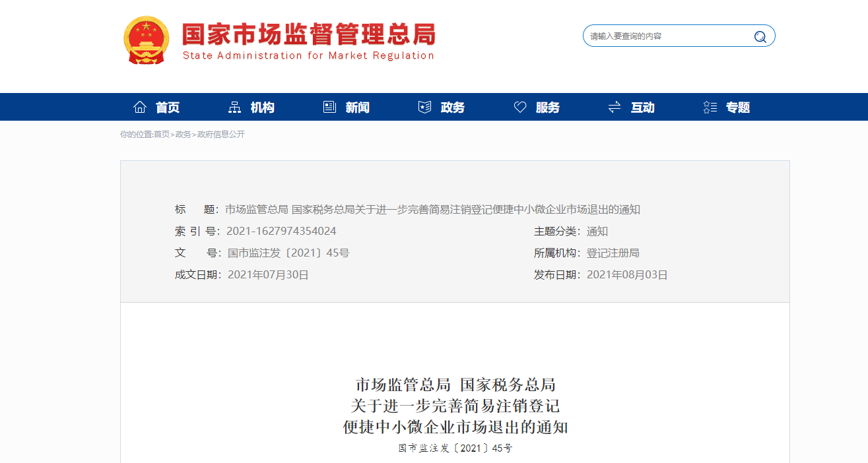
Task: Go to 政务 in the breadcrumb
Action: pyautogui.click(x=183, y=135)
